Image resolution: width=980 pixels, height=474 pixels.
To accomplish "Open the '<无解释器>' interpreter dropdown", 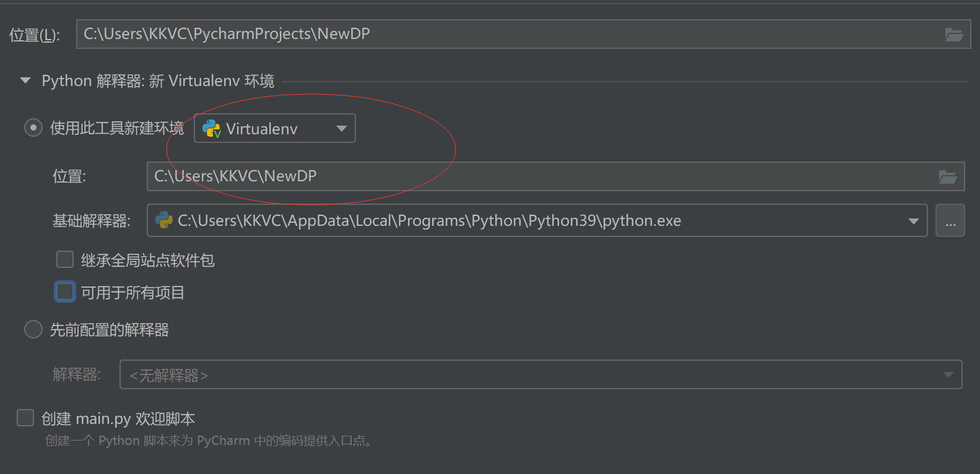I will pyautogui.click(x=540, y=374).
